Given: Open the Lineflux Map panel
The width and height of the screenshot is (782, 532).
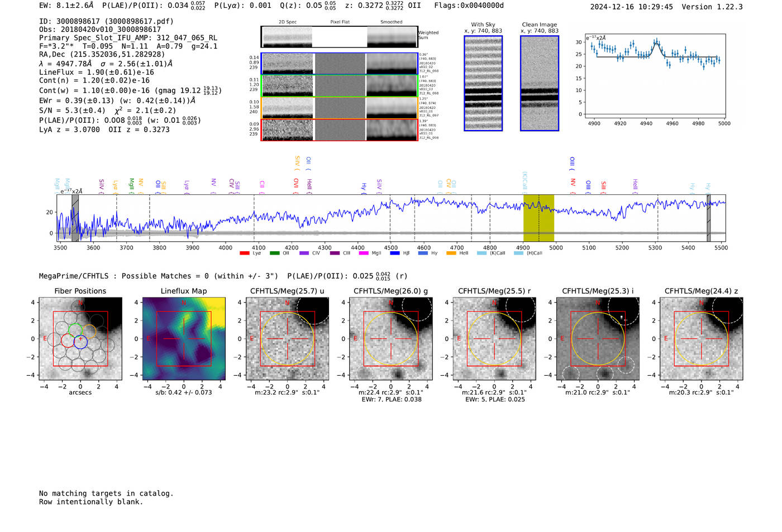Looking at the screenshot, I should 184,339.
